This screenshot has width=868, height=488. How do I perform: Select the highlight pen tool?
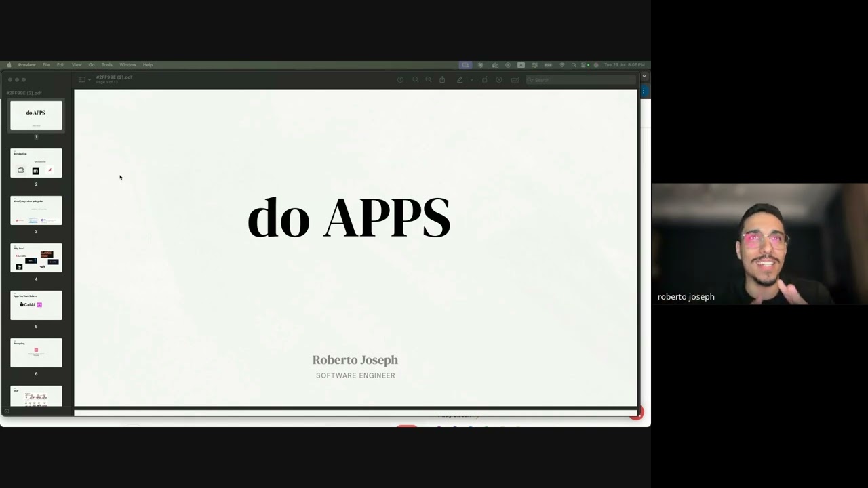pos(460,79)
